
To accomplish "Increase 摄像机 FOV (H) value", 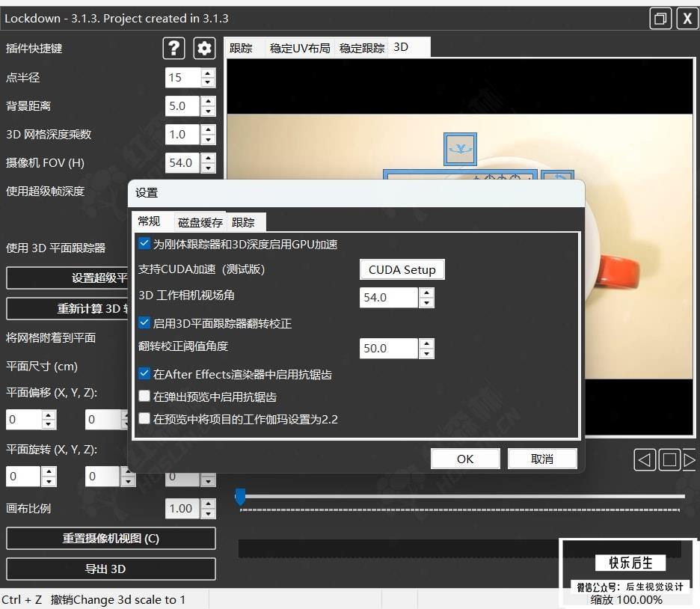I will (208, 158).
